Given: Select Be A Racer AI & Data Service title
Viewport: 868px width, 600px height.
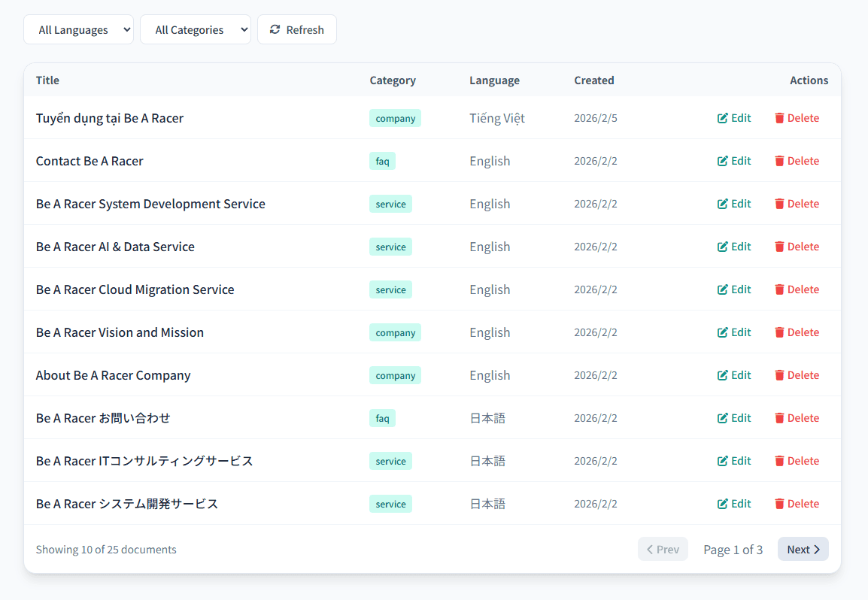Looking at the screenshot, I should click(x=115, y=247).
